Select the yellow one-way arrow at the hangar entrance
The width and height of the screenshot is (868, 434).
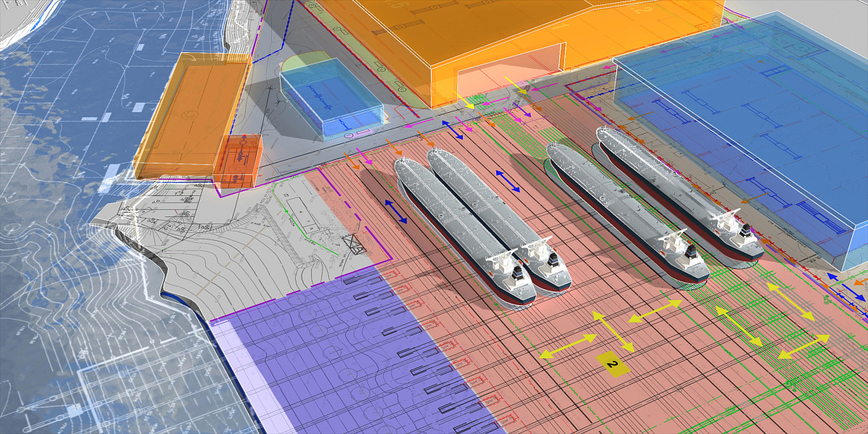point(516,84)
